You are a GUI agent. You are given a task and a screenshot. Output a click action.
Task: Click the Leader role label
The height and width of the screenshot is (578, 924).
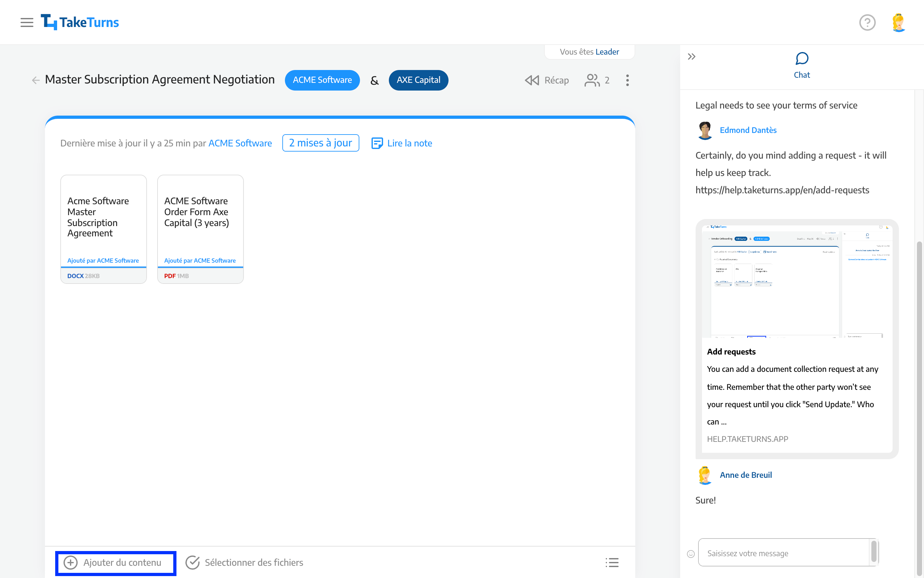pos(607,52)
